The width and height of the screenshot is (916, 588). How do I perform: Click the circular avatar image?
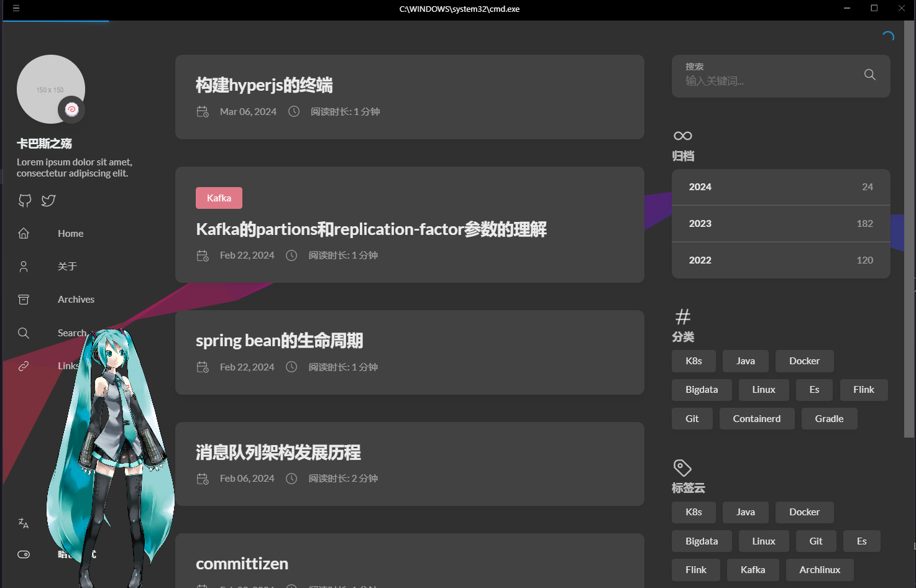pos(51,89)
